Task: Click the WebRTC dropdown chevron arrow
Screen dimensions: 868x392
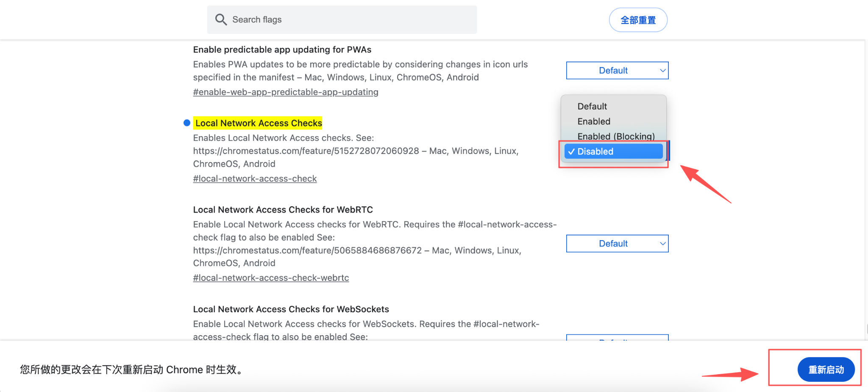Action: tap(663, 244)
